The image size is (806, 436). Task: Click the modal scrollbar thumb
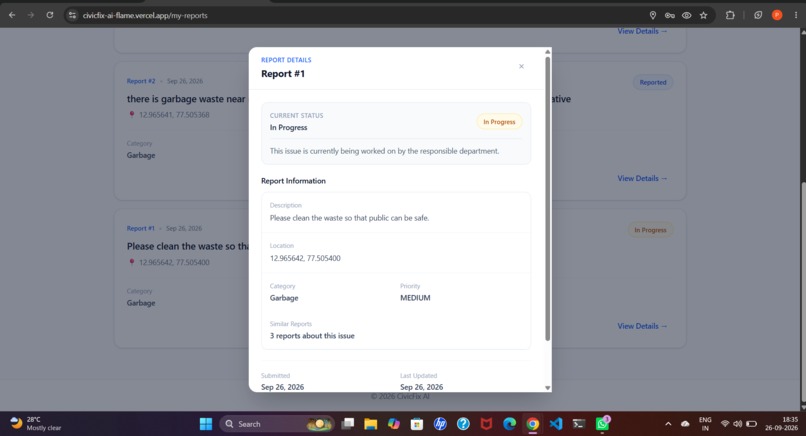(547, 198)
